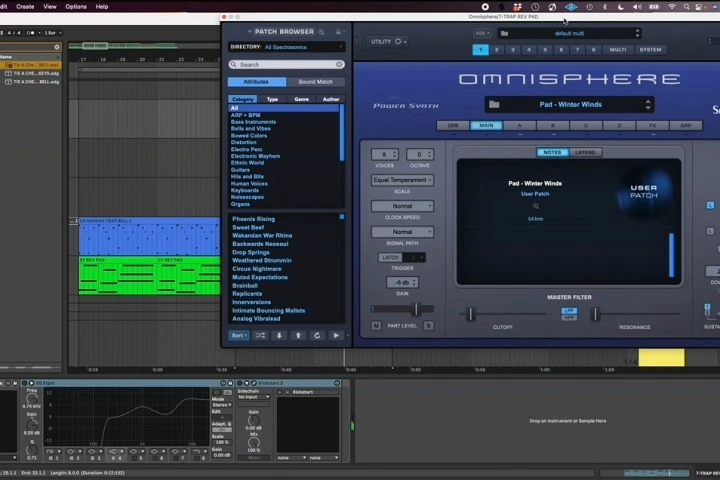Click the shuffle patches icon
The height and width of the screenshot is (480, 720).
click(260, 335)
